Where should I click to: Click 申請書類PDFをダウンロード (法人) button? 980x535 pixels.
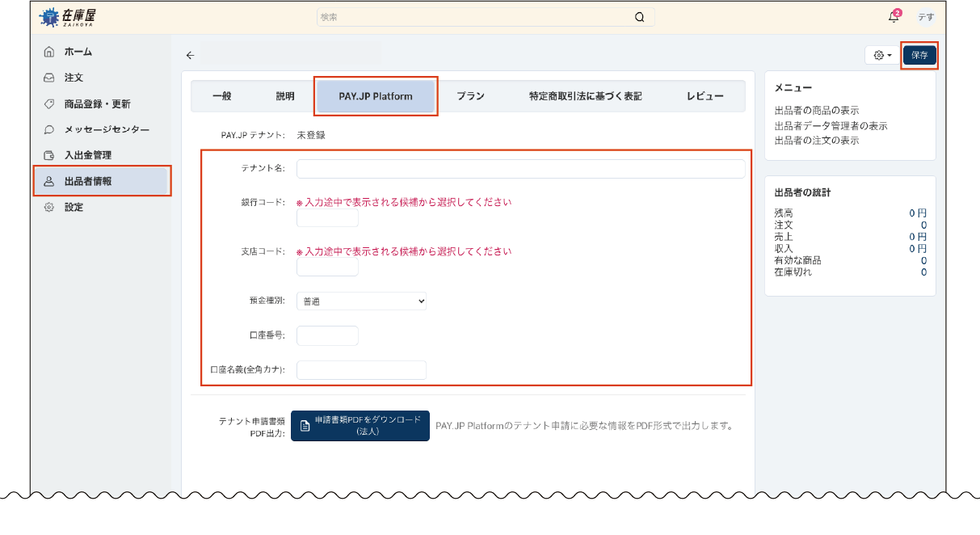(360, 426)
